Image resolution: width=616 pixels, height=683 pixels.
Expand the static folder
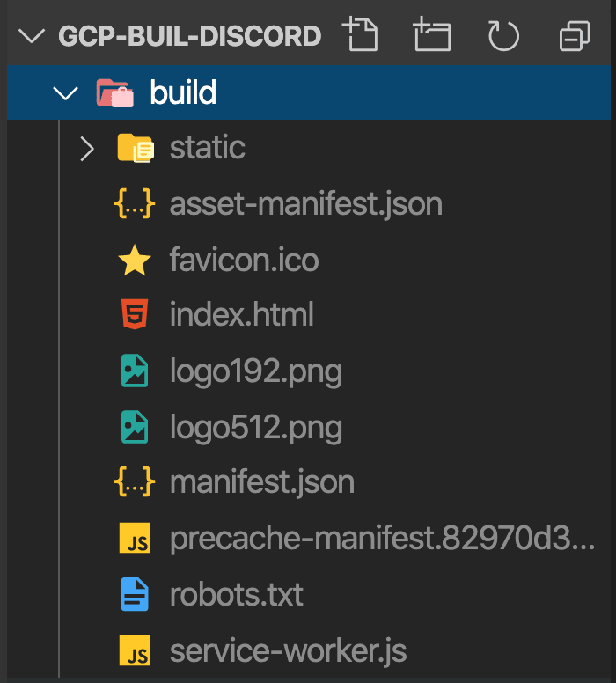coord(87,149)
